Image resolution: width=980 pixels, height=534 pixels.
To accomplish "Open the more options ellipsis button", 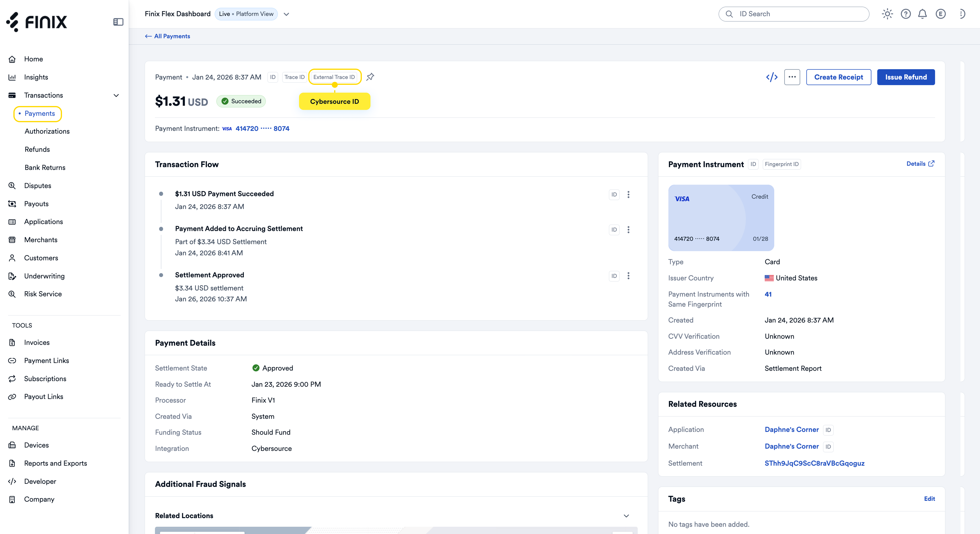I will pos(792,77).
